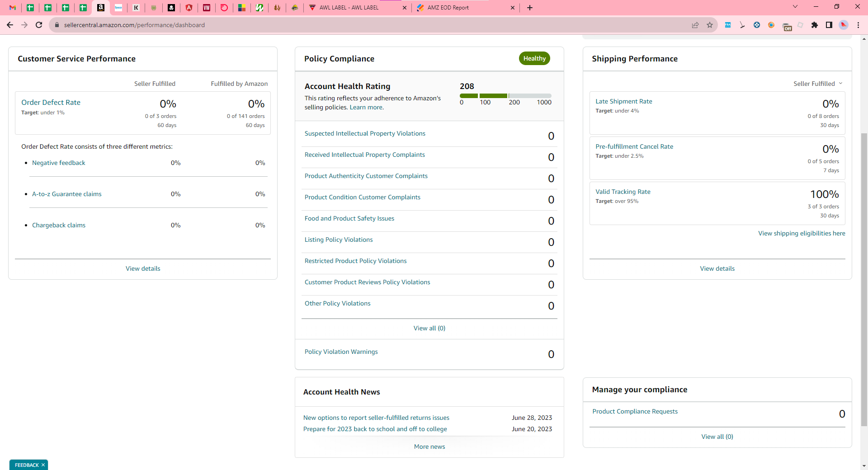The height and width of the screenshot is (470, 868).
Task: Open the colorful squares icon tab
Action: pos(242,8)
